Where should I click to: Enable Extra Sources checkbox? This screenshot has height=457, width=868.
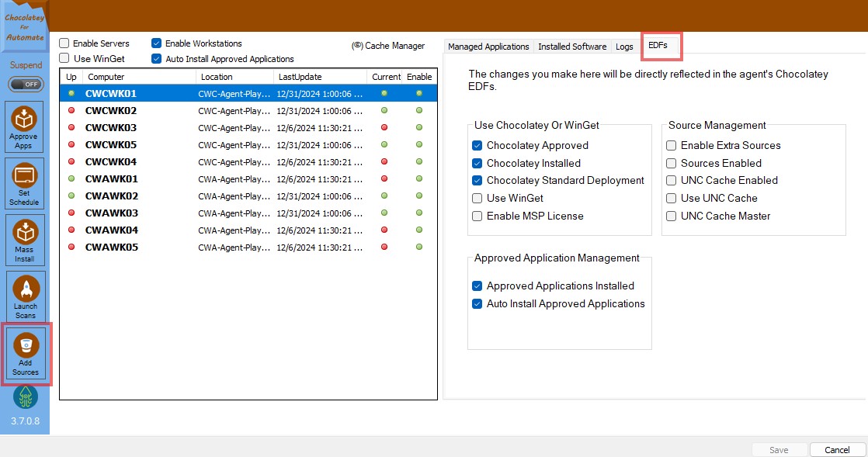671,146
